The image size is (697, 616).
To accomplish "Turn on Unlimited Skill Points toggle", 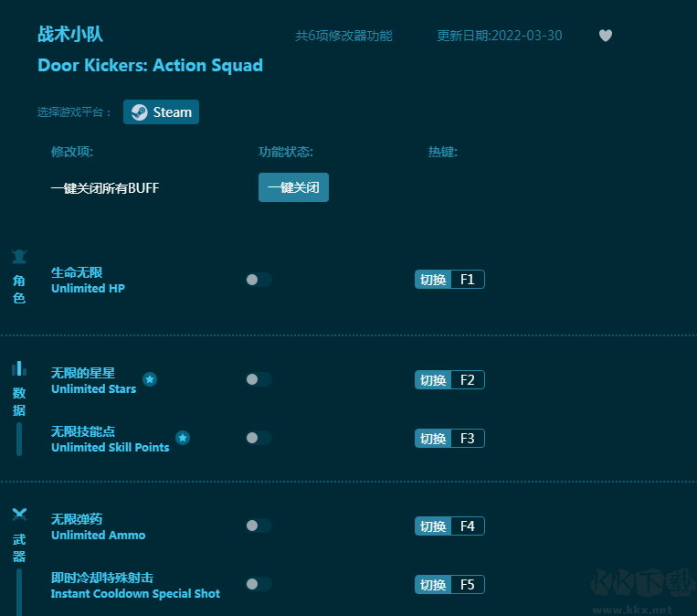I will point(259,438).
